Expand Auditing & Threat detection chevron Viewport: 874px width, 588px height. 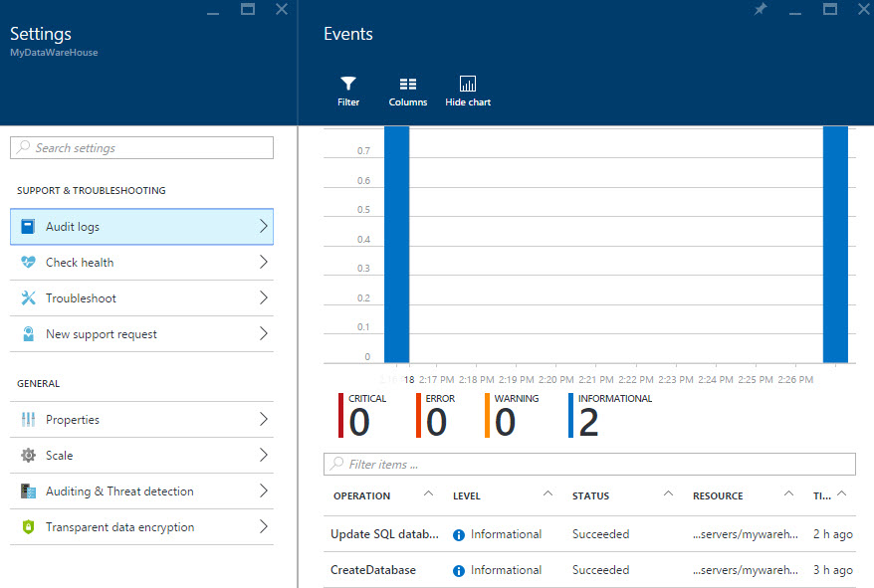tap(263, 491)
